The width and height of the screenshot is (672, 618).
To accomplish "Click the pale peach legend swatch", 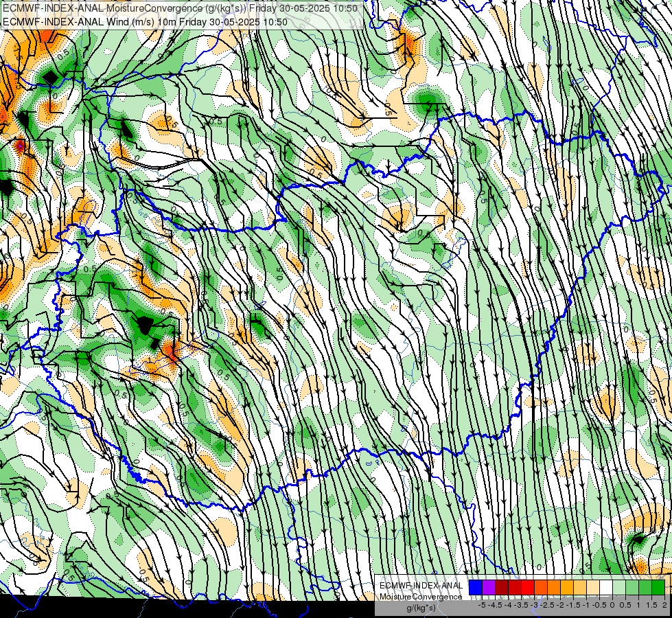I will click(x=593, y=588).
